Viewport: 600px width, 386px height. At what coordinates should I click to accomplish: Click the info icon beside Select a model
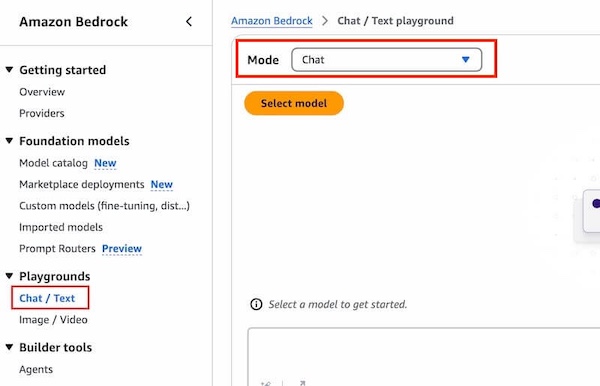[x=256, y=305]
